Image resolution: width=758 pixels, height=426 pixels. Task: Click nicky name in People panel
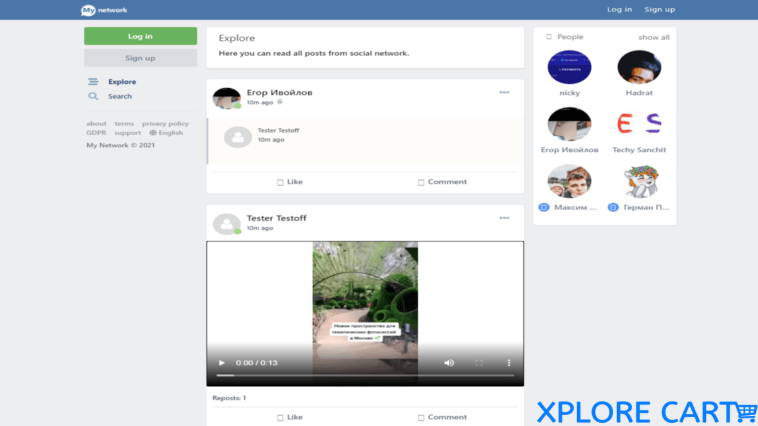tap(569, 93)
